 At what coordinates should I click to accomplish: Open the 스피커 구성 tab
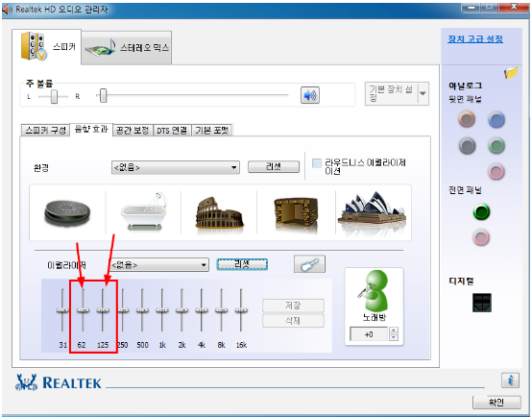pos(45,130)
